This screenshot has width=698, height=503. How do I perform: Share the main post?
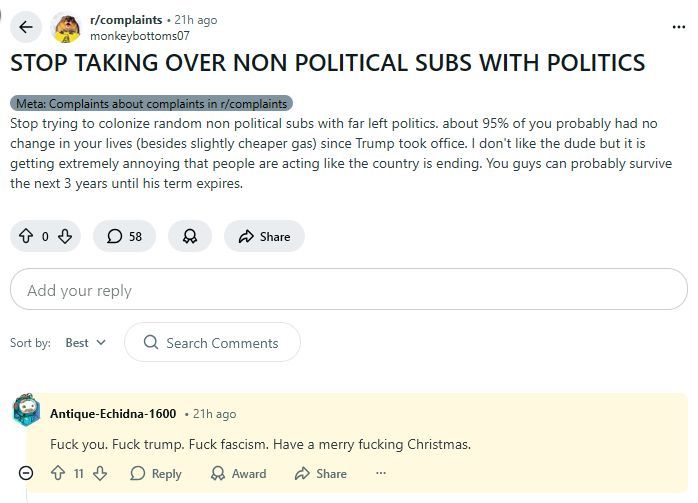(x=264, y=236)
